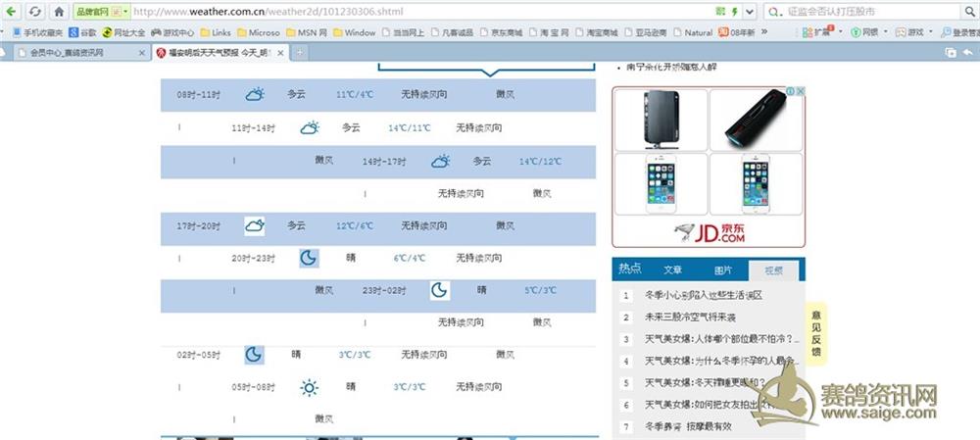Open the 未来三股冷空气将来袭 article link
The image size is (980, 440).
click(690, 318)
